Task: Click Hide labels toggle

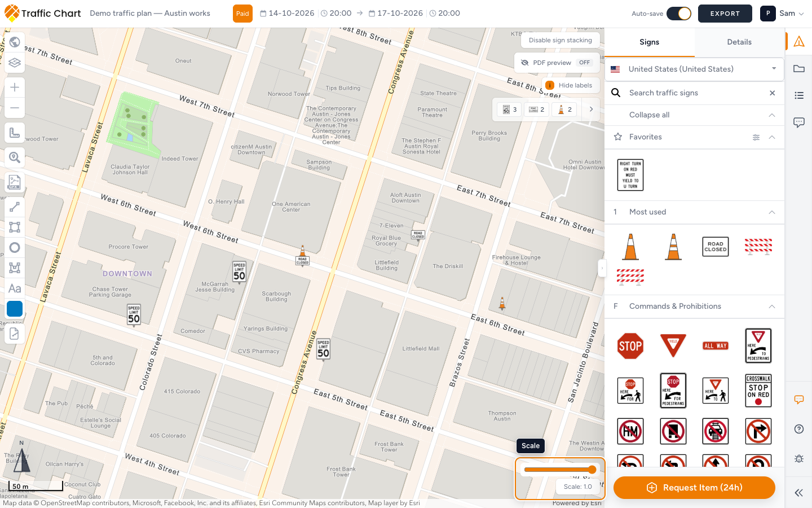Action: click(x=570, y=85)
